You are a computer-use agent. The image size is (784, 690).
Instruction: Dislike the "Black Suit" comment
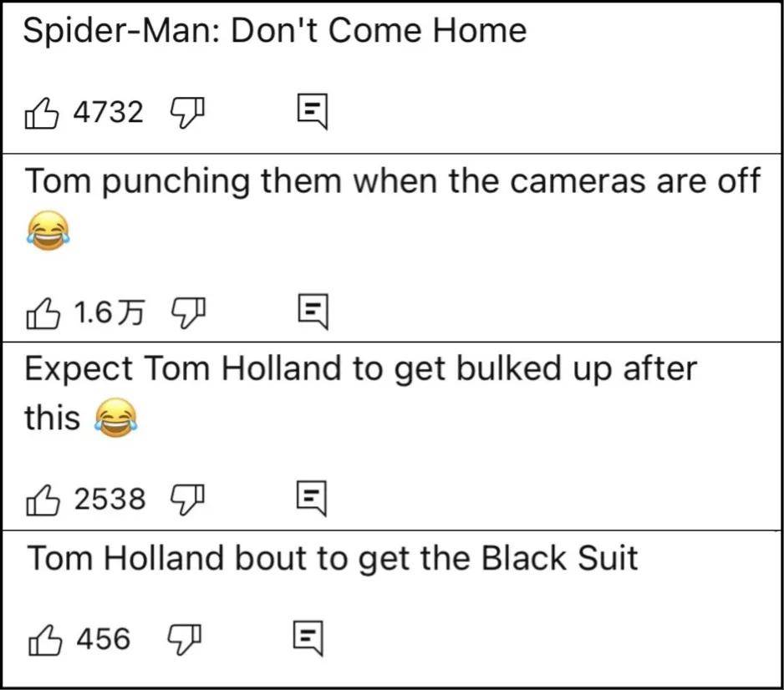click(187, 640)
